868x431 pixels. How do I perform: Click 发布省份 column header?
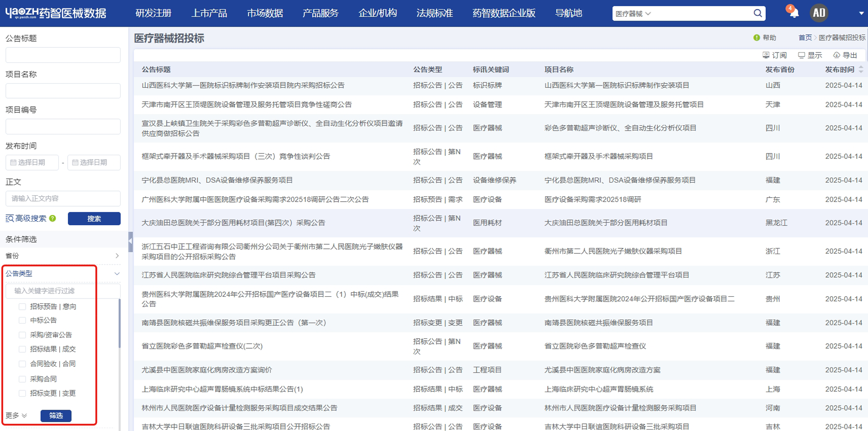[780, 70]
